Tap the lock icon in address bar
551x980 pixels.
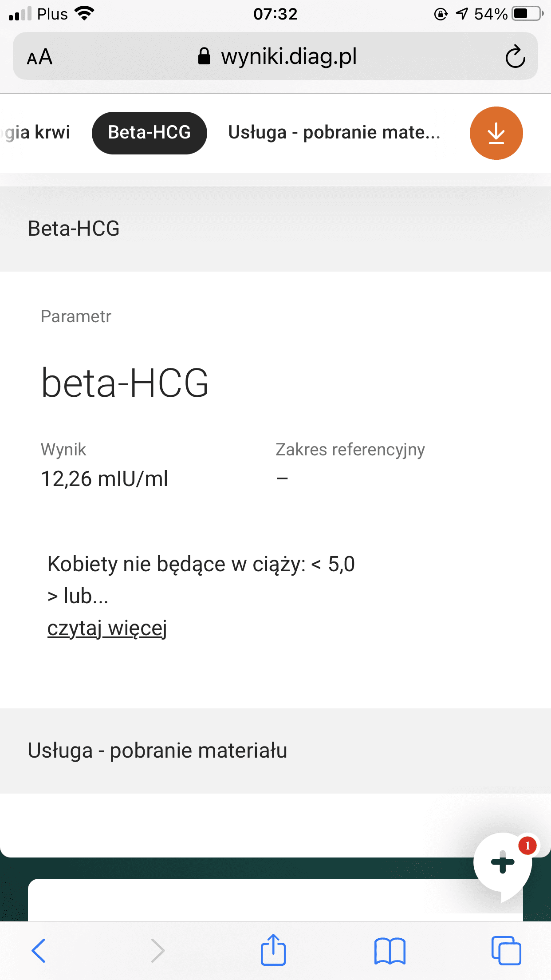click(204, 57)
